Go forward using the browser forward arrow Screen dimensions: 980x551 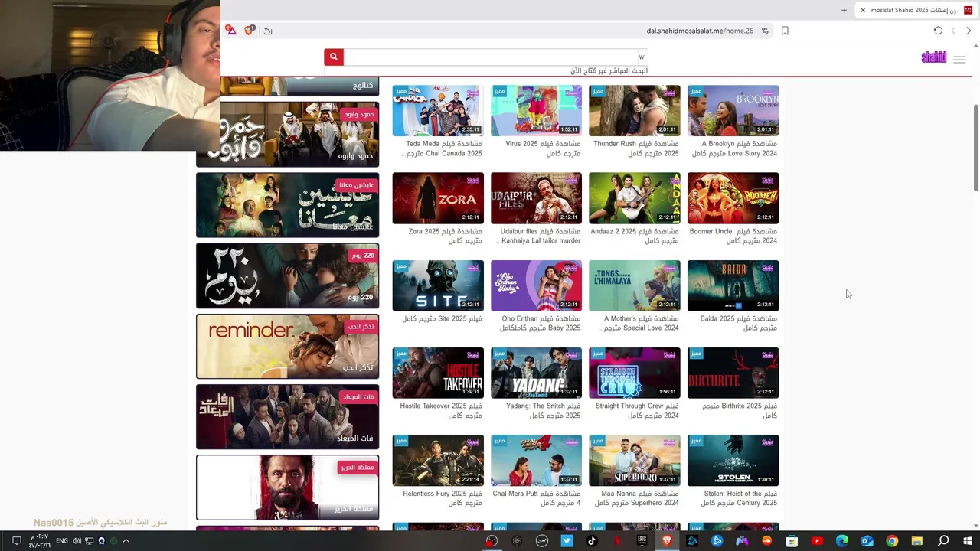click(x=969, y=31)
